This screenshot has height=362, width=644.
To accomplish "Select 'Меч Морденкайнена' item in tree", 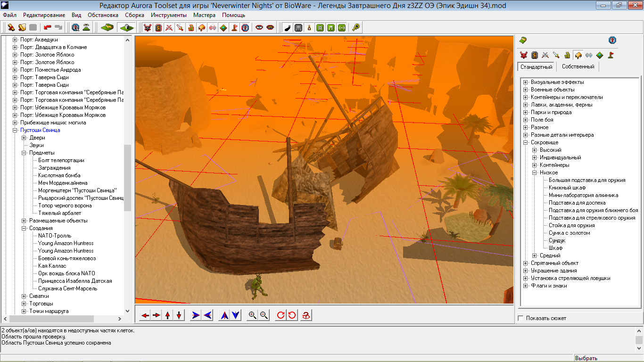I will click(x=63, y=183).
